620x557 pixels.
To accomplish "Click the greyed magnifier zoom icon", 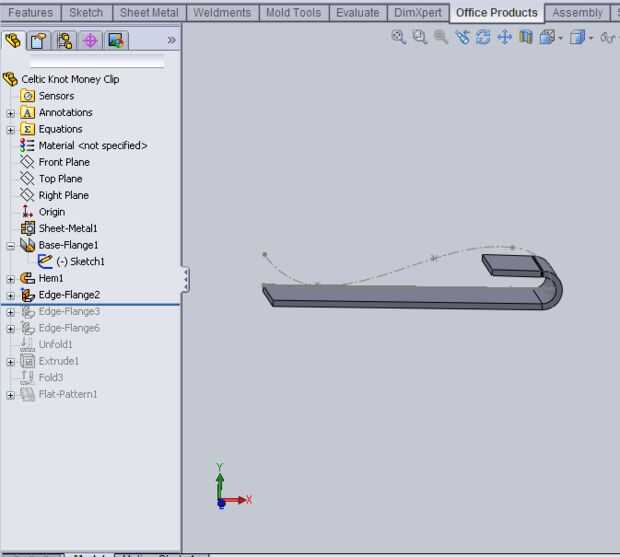I will pyautogui.click(x=441, y=37).
